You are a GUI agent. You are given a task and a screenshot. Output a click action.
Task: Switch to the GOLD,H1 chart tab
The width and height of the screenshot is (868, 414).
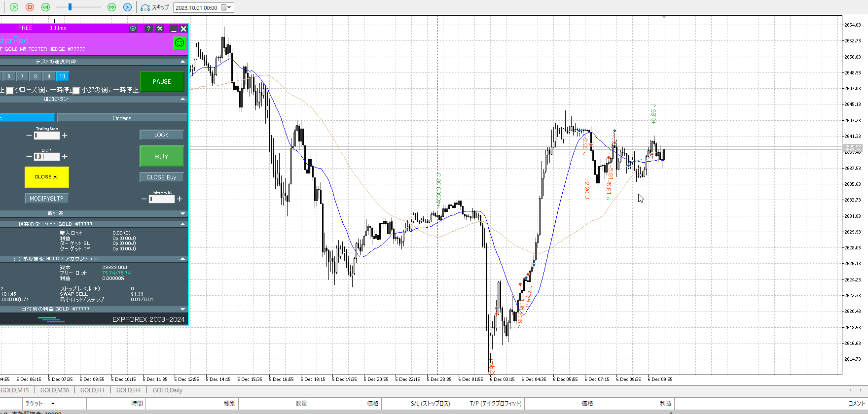point(92,390)
